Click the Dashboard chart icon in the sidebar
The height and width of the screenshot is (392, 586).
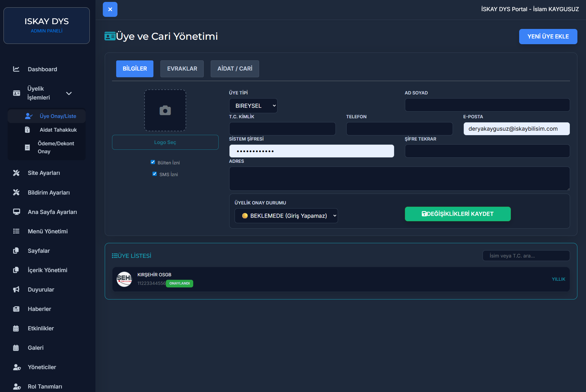pyautogui.click(x=16, y=69)
